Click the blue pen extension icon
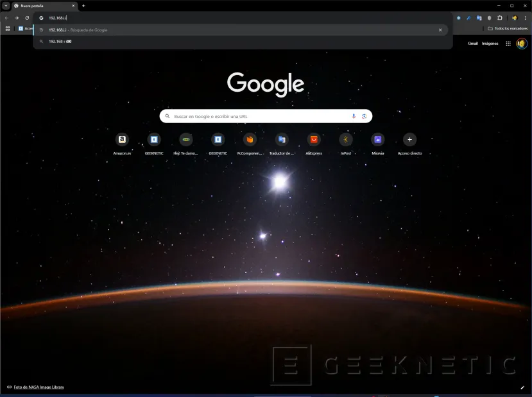This screenshot has width=532, height=397. coord(468,18)
